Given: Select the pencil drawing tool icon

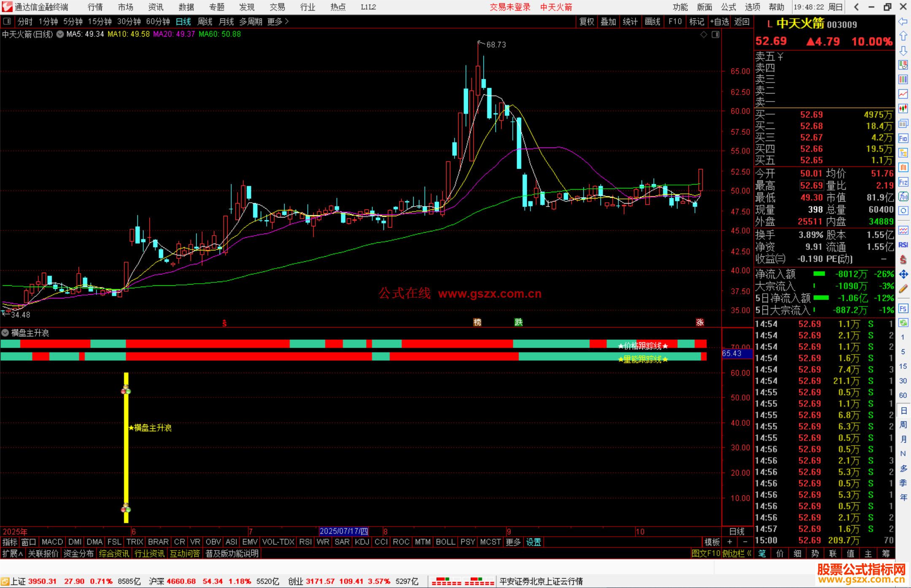Looking at the screenshot, I should [x=903, y=289].
